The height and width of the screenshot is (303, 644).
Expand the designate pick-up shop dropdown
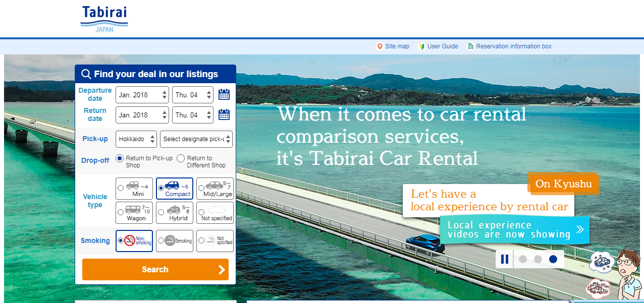[196, 139]
